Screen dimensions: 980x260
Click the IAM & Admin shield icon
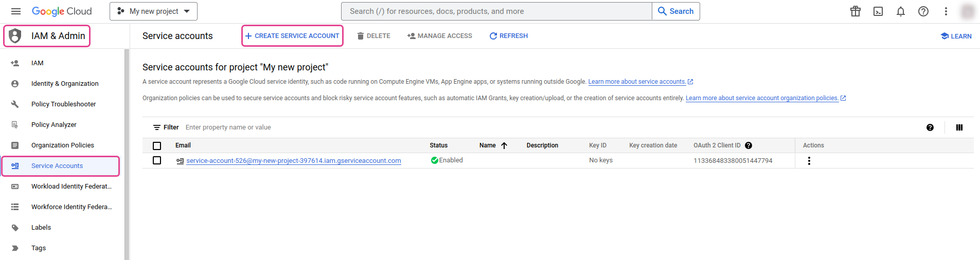tap(15, 36)
